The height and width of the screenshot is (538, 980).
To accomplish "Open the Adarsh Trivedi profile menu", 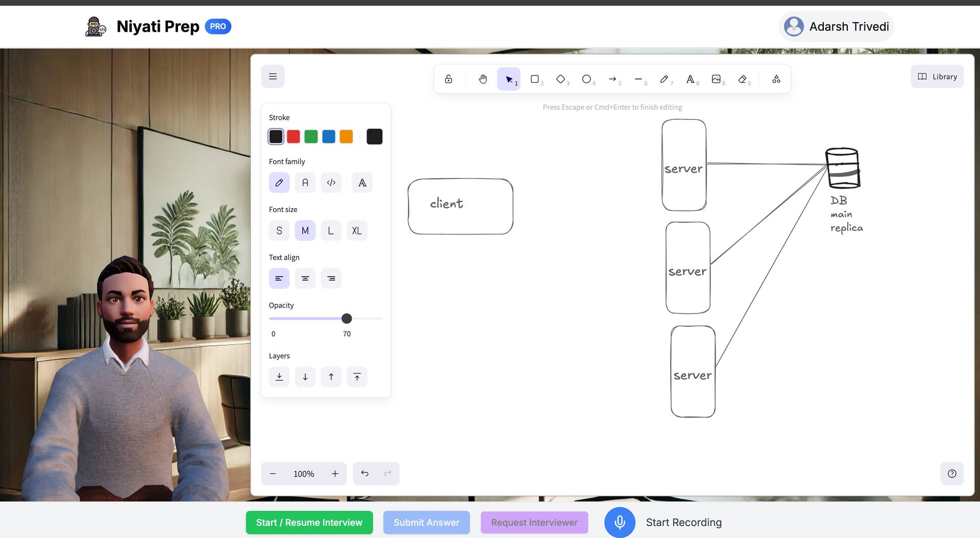I will (836, 27).
